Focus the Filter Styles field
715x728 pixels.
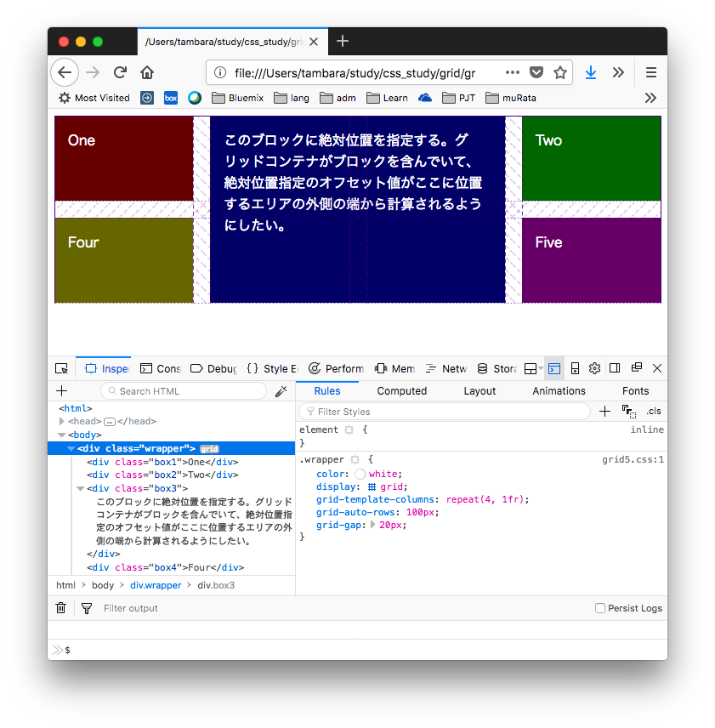tap(445, 412)
